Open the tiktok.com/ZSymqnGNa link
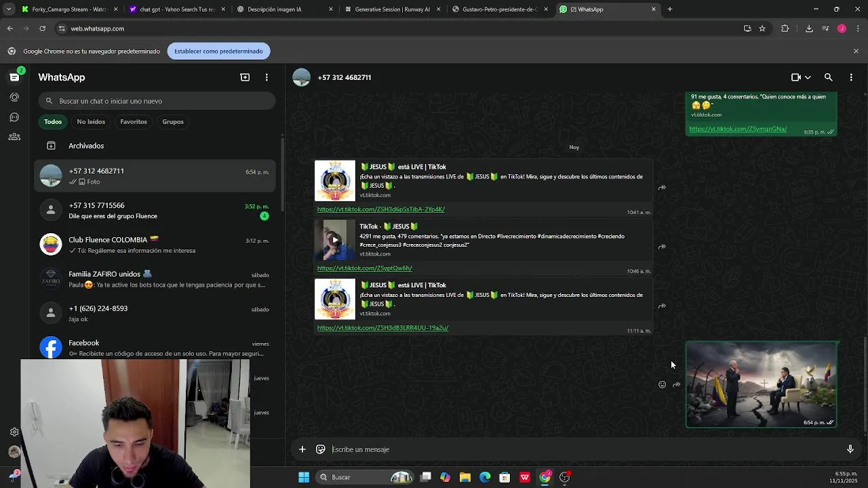868x488 pixels. [738, 129]
